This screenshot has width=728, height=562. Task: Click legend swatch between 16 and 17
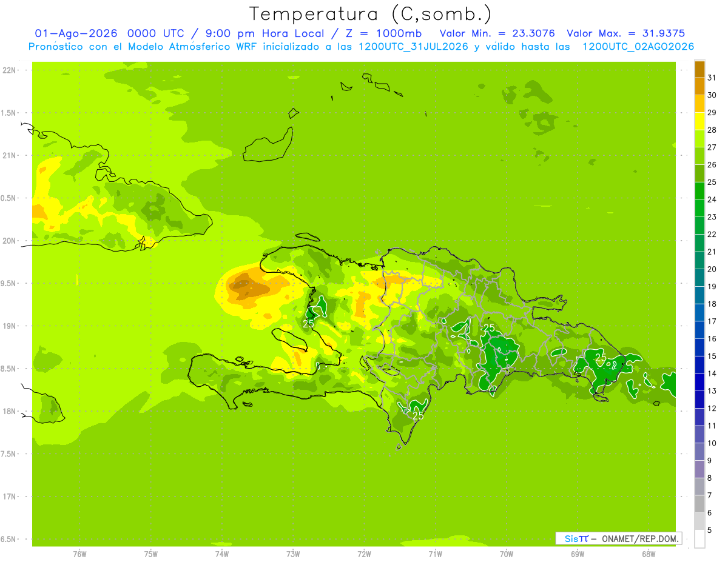(x=699, y=330)
